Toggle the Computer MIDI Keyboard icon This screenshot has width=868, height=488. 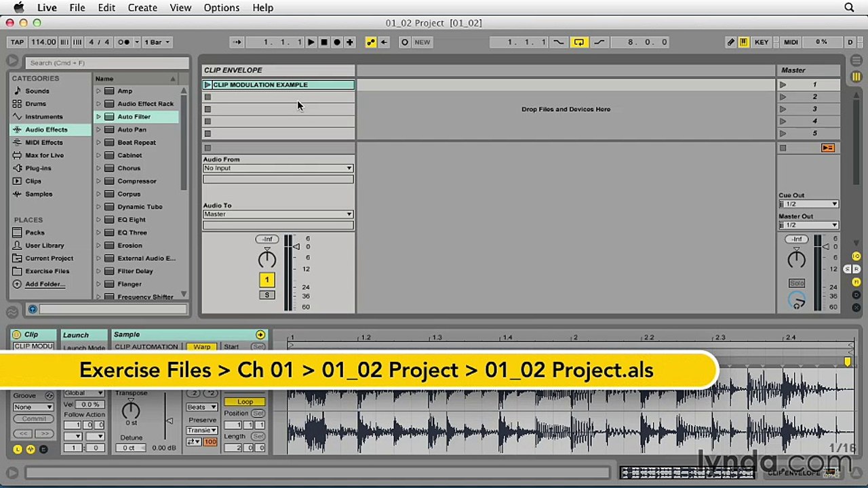tap(744, 42)
